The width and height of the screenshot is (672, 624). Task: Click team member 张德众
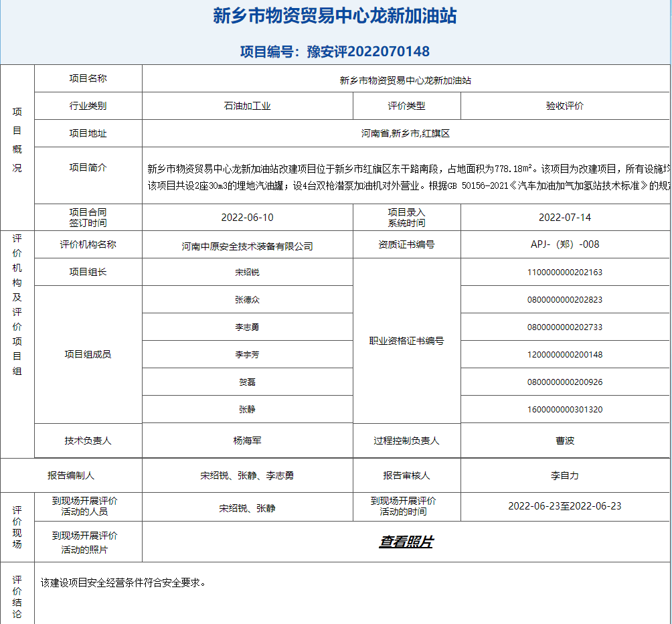tap(247, 299)
